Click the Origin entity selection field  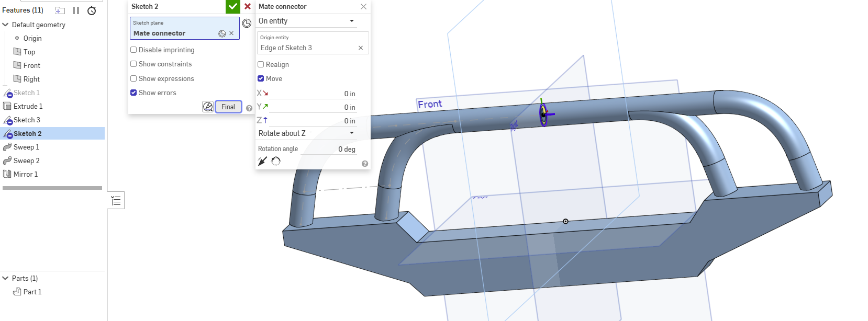click(313, 43)
